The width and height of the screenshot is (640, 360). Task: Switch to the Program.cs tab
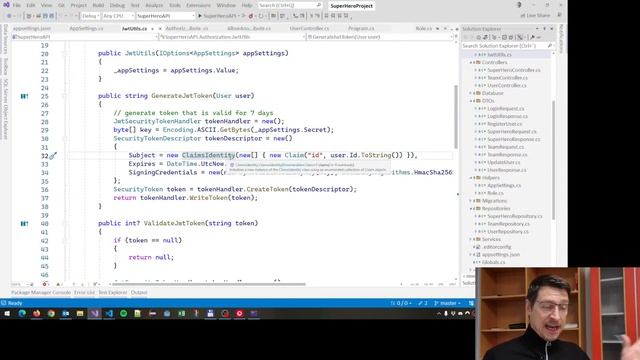[x=361, y=29]
